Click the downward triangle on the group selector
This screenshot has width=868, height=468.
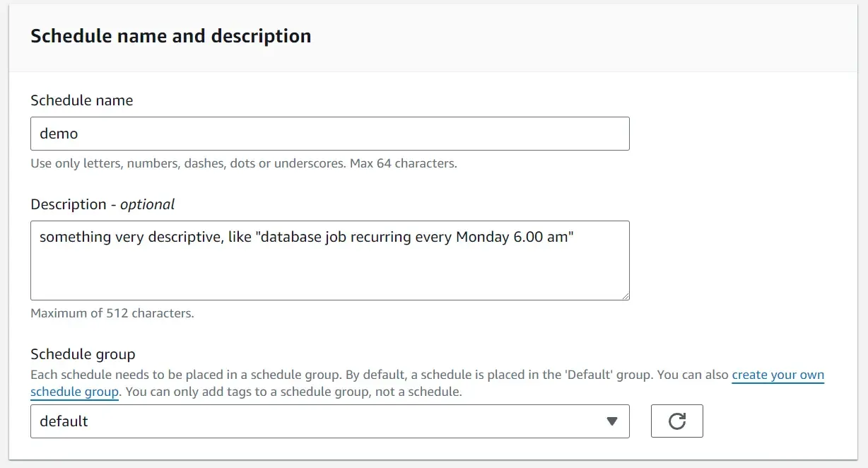click(612, 421)
